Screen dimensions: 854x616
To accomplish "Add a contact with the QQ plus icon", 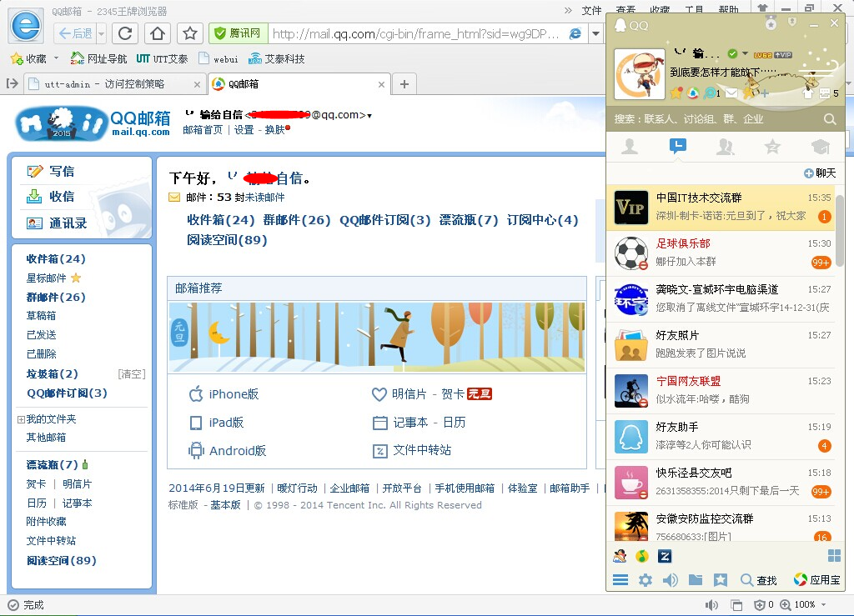I will point(765,93).
